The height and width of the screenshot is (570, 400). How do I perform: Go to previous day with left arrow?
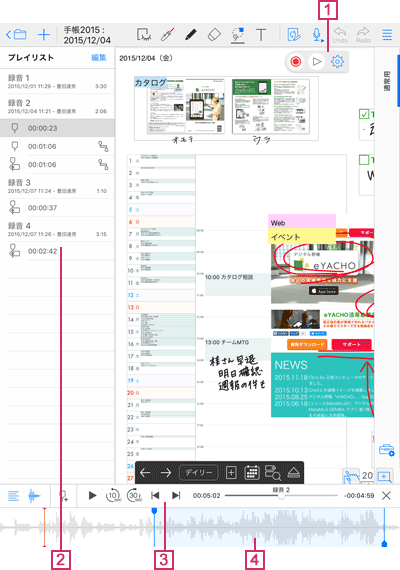pyautogui.click(x=145, y=473)
